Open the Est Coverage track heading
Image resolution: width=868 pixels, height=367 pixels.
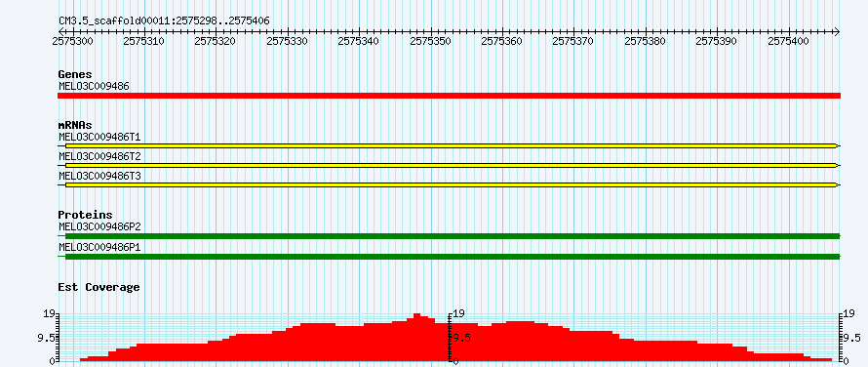coord(99,287)
